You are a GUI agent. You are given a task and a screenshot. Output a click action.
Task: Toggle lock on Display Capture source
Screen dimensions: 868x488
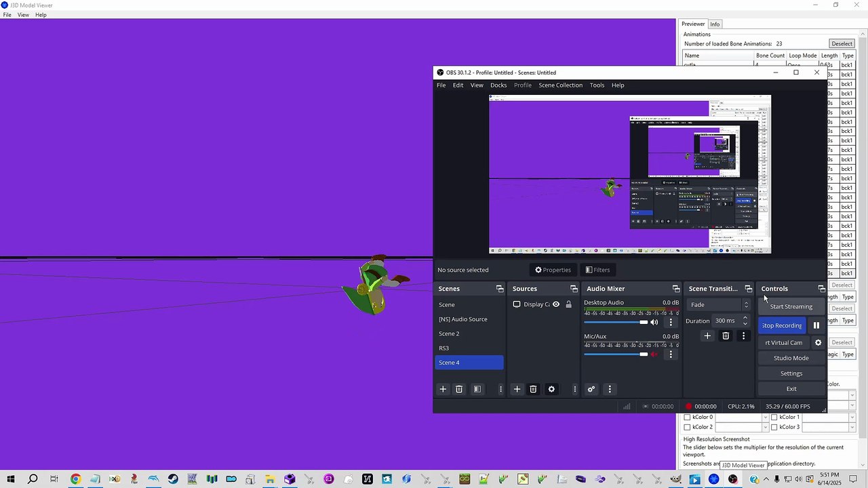click(569, 304)
